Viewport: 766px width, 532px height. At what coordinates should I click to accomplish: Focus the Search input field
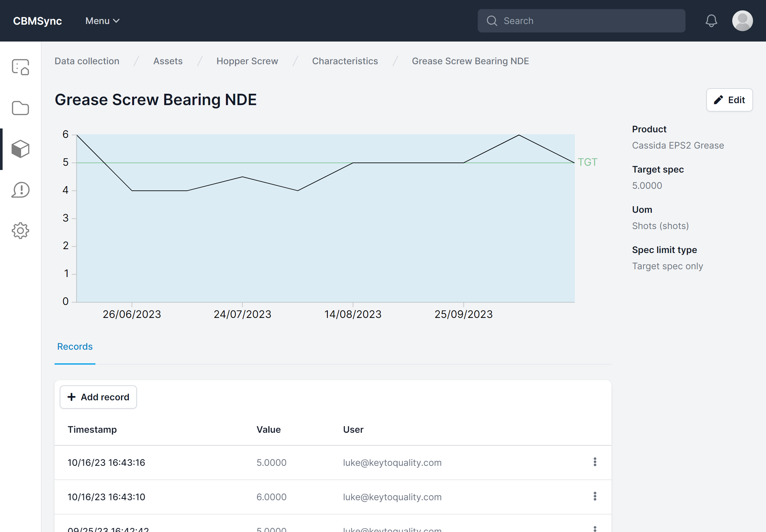(x=581, y=21)
